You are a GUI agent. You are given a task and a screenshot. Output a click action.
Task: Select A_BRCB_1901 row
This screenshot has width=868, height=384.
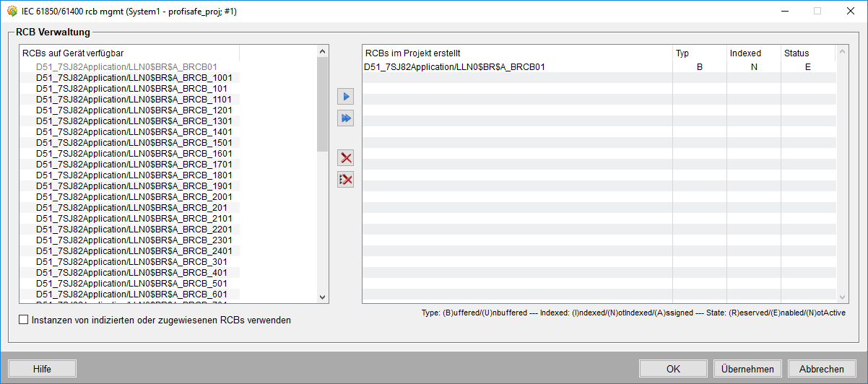[x=130, y=186]
